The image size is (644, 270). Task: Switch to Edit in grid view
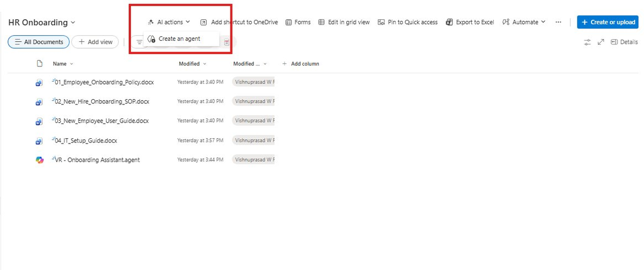click(x=344, y=22)
